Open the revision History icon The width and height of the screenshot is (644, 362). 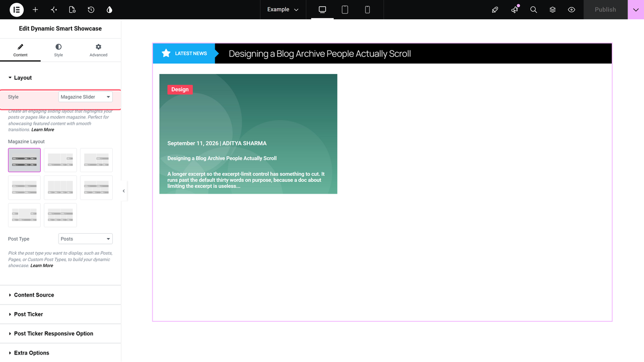coord(91,10)
